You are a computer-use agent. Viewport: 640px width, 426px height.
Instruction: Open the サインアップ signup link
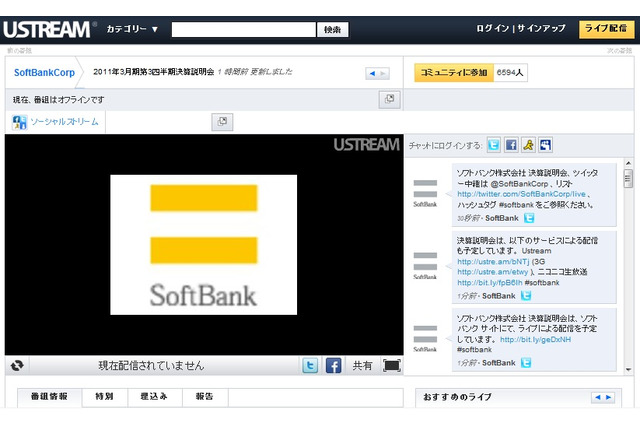541,28
